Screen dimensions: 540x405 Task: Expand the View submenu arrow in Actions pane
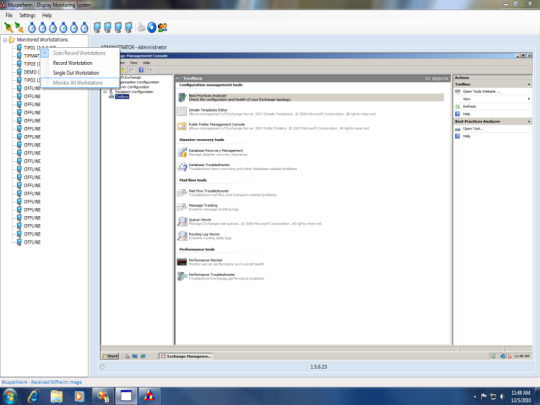coord(529,99)
